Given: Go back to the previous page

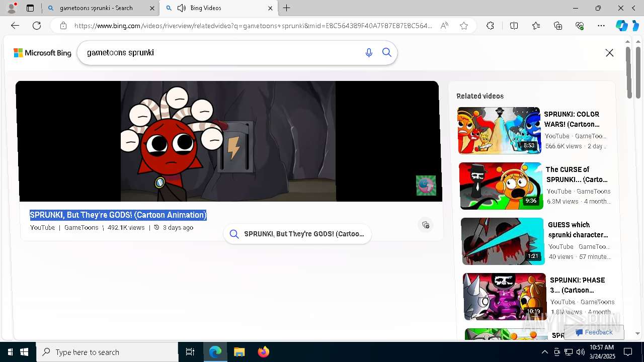Looking at the screenshot, I should click(x=15, y=26).
